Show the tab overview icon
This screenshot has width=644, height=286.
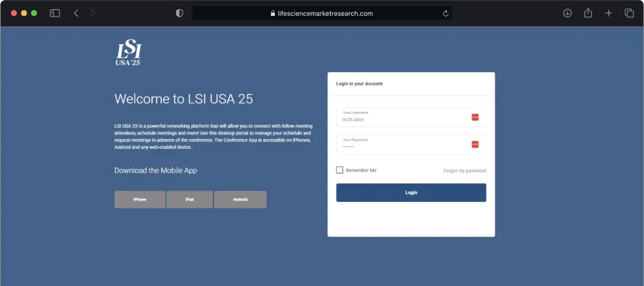(x=629, y=13)
